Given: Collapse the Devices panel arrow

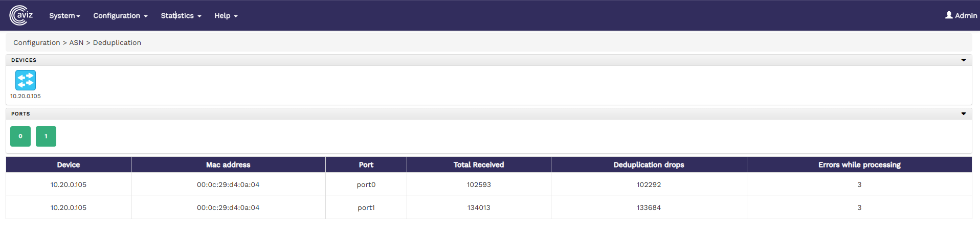Looking at the screenshot, I should pos(964,60).
